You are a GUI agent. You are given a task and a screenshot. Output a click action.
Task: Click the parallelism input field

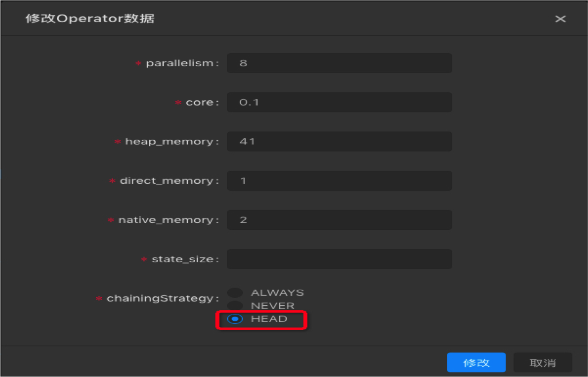click(339, 63)
